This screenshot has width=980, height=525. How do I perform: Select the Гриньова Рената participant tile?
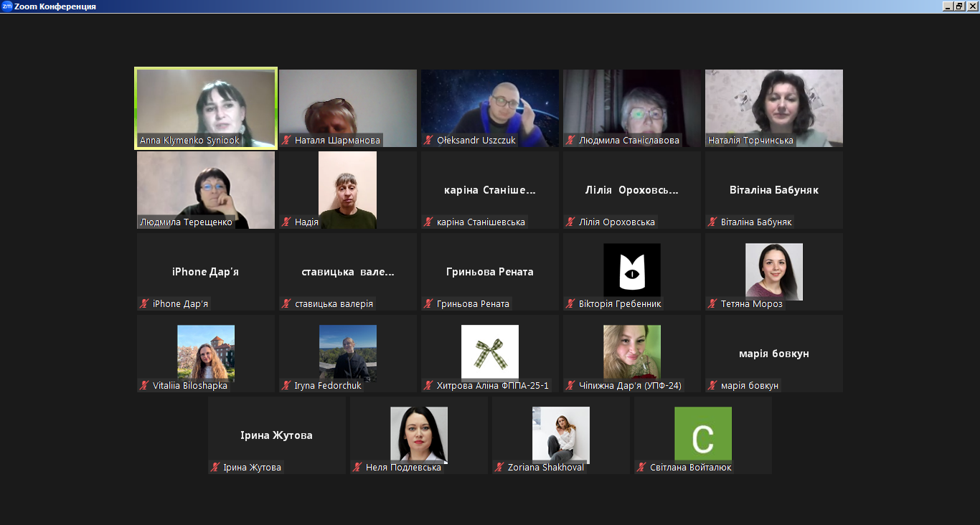[489, 272]
